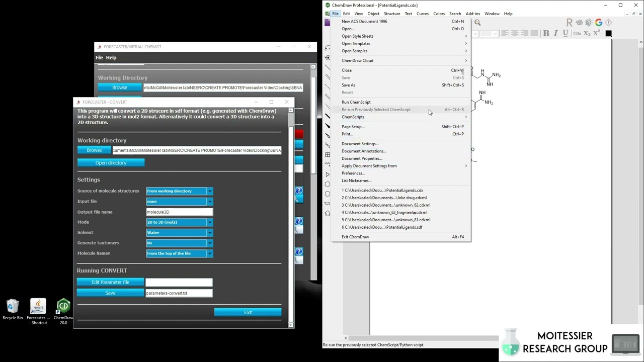Select the Bold Wedge bond tool
Viewport: 644px width, 362px height.
coord(328,126)
